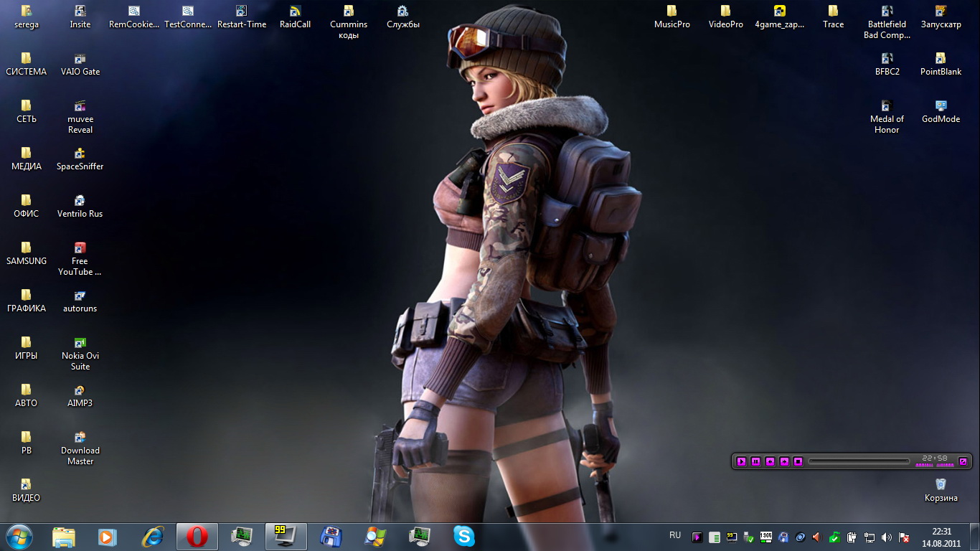Open the SAMSUNG folder

[x=27, y=254]
